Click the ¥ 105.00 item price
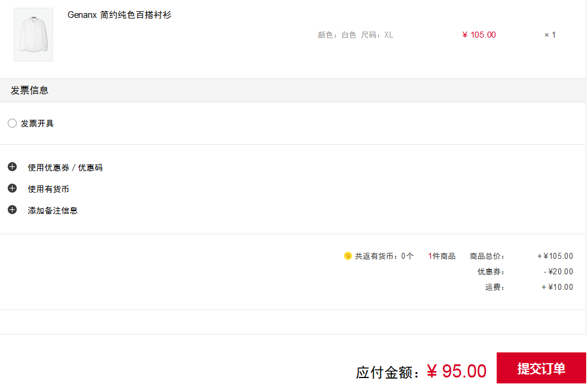 479,35
